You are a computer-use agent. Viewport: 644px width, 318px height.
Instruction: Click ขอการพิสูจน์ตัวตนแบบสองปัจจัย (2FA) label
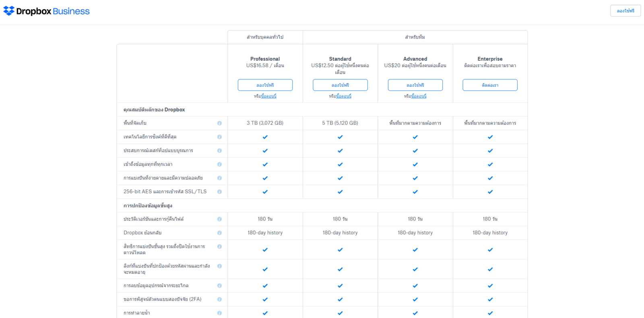[162, 299]
